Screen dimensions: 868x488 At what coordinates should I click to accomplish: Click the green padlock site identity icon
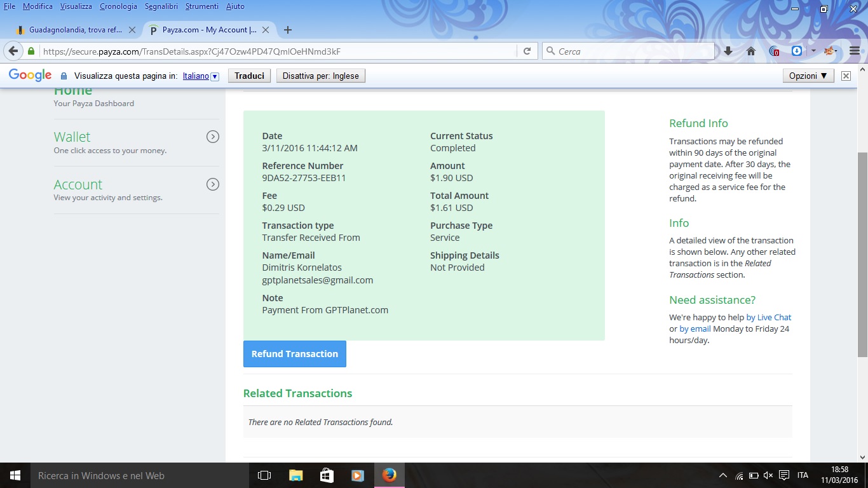[x=31, y=51]
